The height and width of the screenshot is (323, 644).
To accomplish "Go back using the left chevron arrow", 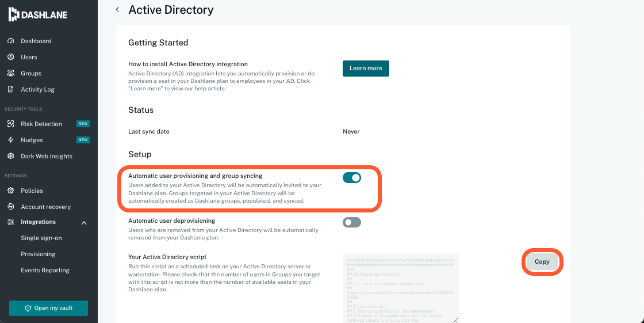I will tap(118, 10).
